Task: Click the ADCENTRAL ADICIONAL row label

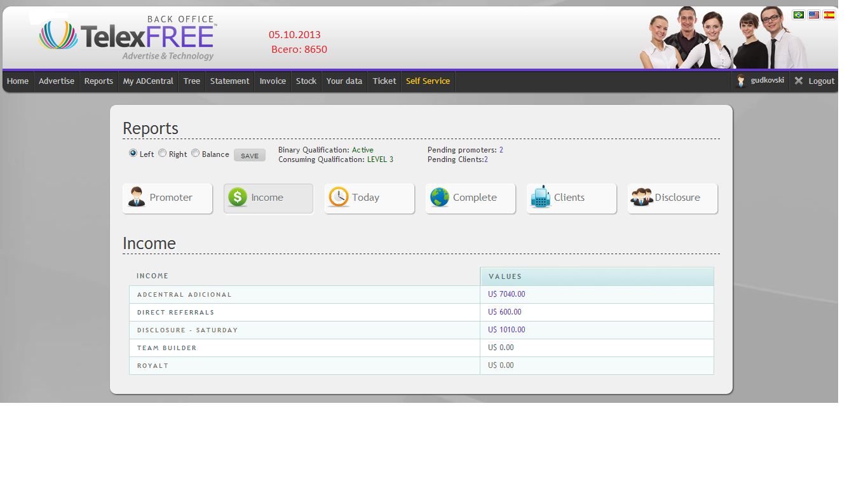Action: pyautogui.click(x=184, y=295)
